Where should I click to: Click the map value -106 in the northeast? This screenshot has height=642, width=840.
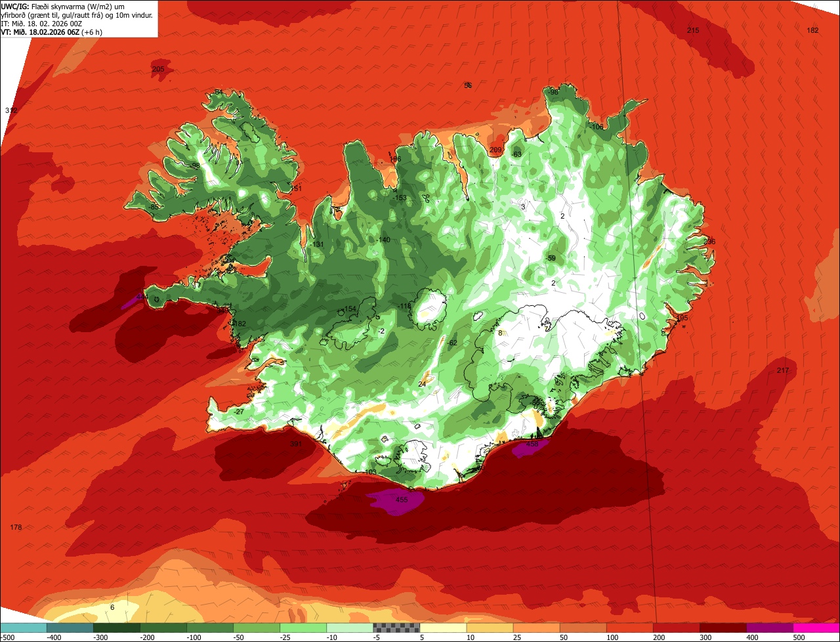[596, 127]
